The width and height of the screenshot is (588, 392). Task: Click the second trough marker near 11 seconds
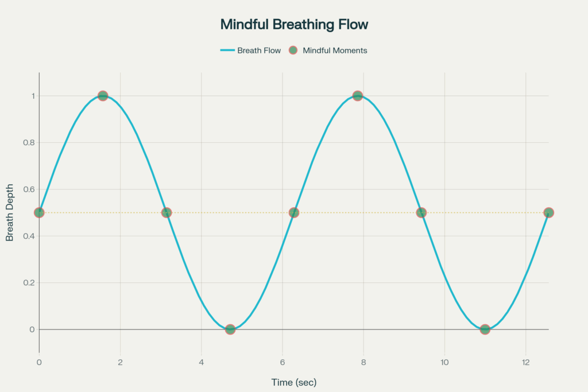click(485, 329)
